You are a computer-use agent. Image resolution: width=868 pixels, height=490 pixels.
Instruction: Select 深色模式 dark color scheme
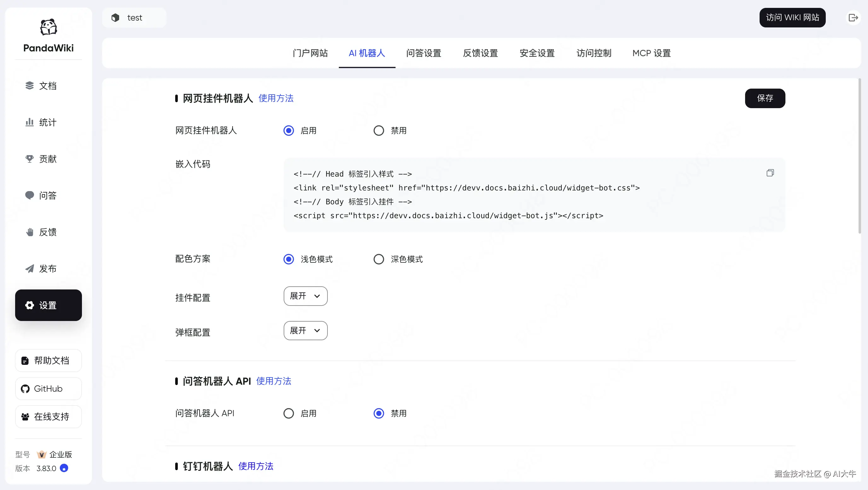379,259
